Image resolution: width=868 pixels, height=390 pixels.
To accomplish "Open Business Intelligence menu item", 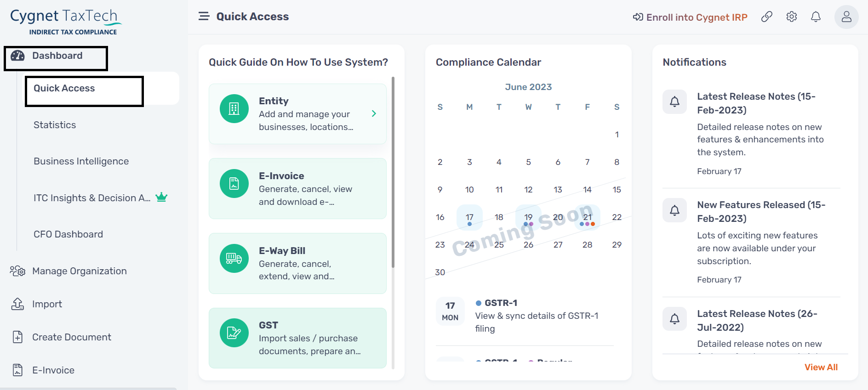I will click(81, 161).
